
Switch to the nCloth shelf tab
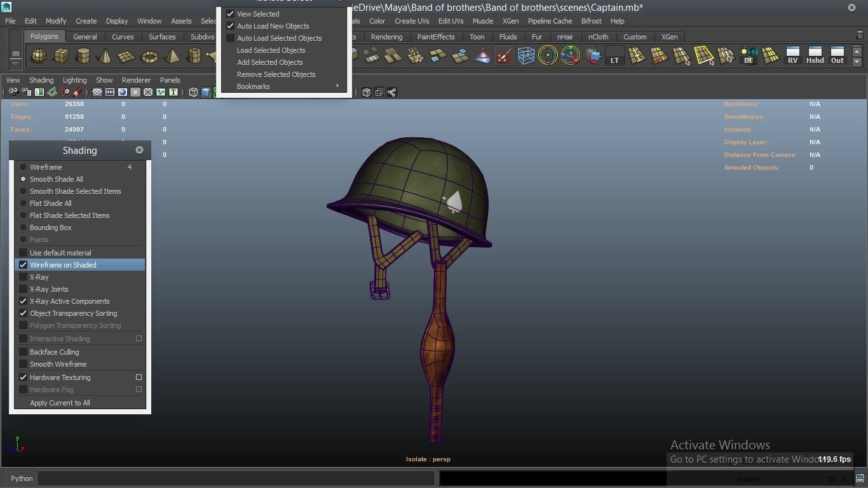tap(598, 37)
